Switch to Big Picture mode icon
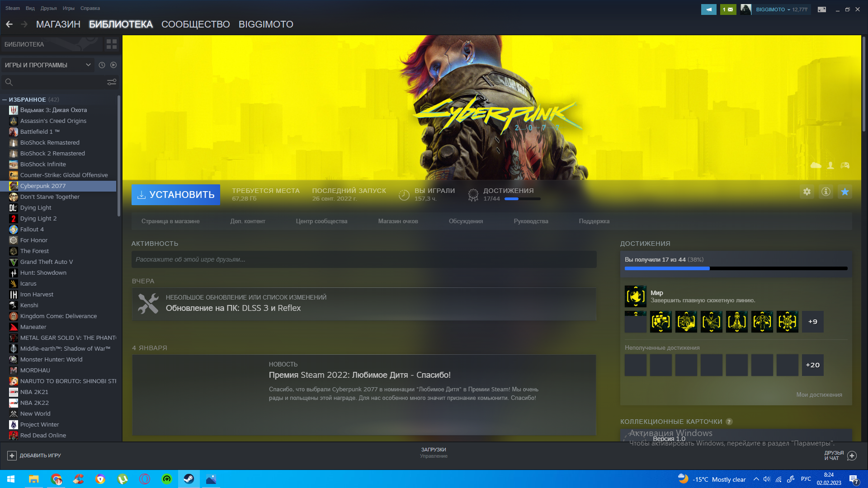 coord(822,9)
